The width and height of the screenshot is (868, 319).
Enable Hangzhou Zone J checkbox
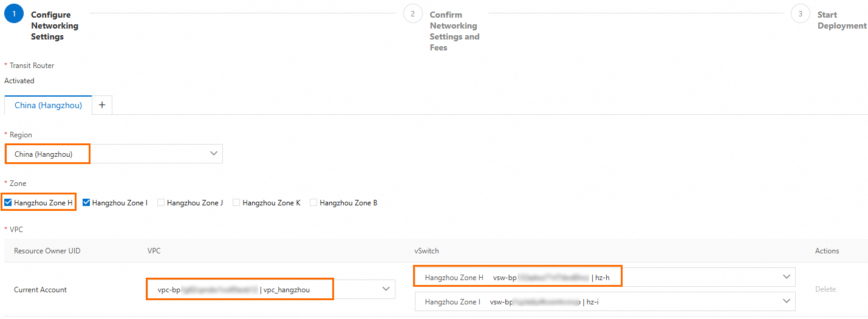(161, 202)
